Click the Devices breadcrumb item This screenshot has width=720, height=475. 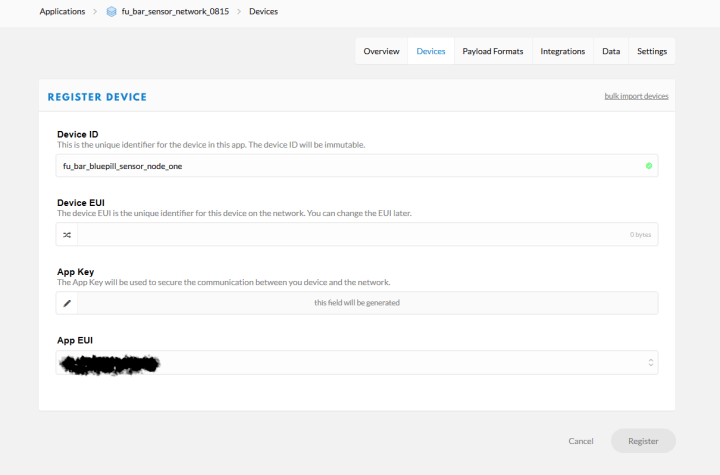(263, 12)
